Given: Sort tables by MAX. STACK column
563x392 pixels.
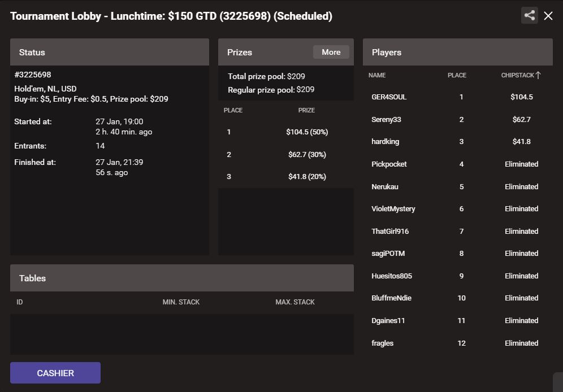Looking at the screenshot, I should click(295, 302).
